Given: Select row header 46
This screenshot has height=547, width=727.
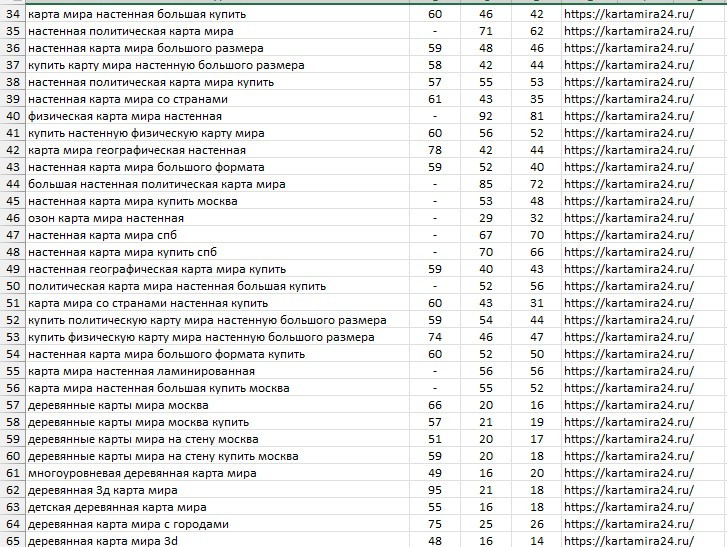Looking at the screenshot, I should (13, 218).
